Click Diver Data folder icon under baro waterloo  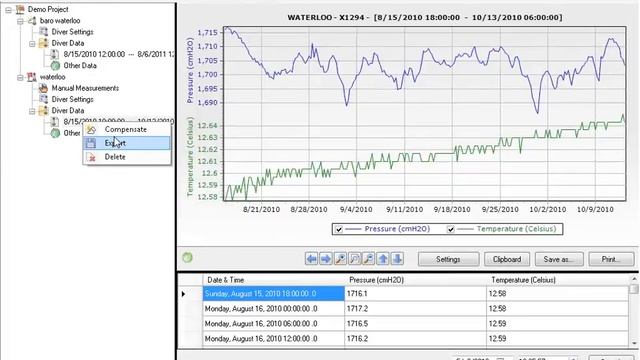click(x=43, y=43)
